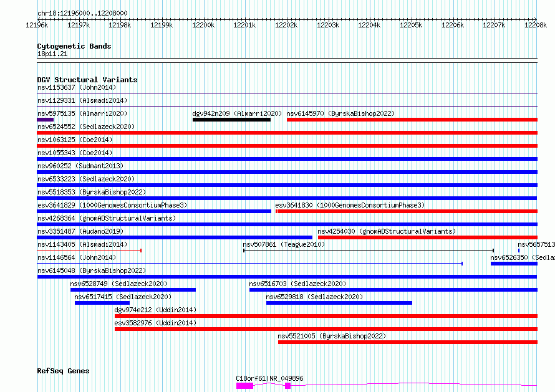Viewport: 555px width, 392px height.
Task: Click the 12204k ruler label
Action: (x=370, y=25)
